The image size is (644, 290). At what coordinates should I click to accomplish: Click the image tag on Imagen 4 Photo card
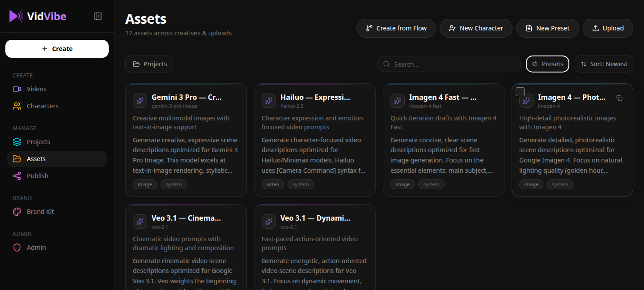click(x=531, y=184)
